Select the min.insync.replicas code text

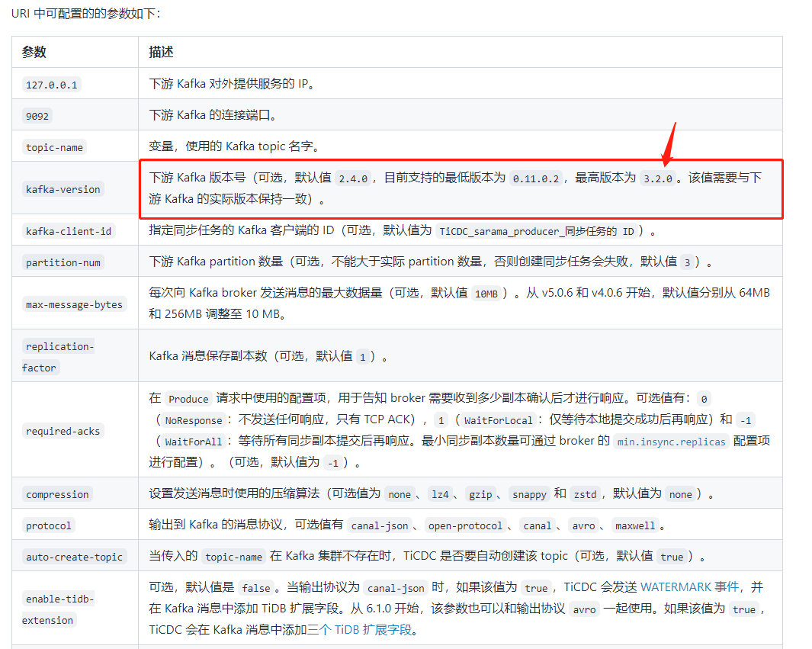click(671, 442)
